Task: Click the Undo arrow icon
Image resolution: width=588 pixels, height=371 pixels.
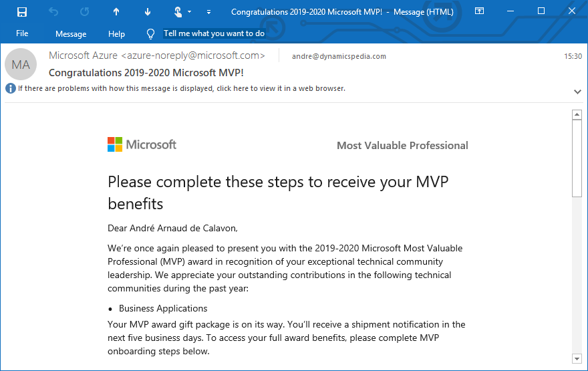Action: pos(53,12)
